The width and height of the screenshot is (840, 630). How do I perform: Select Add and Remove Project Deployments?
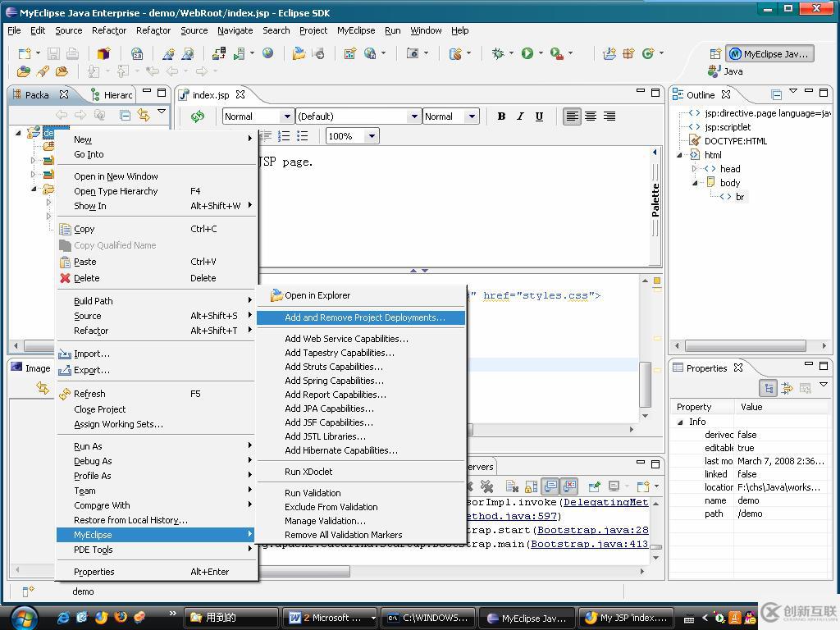(364, 317)
